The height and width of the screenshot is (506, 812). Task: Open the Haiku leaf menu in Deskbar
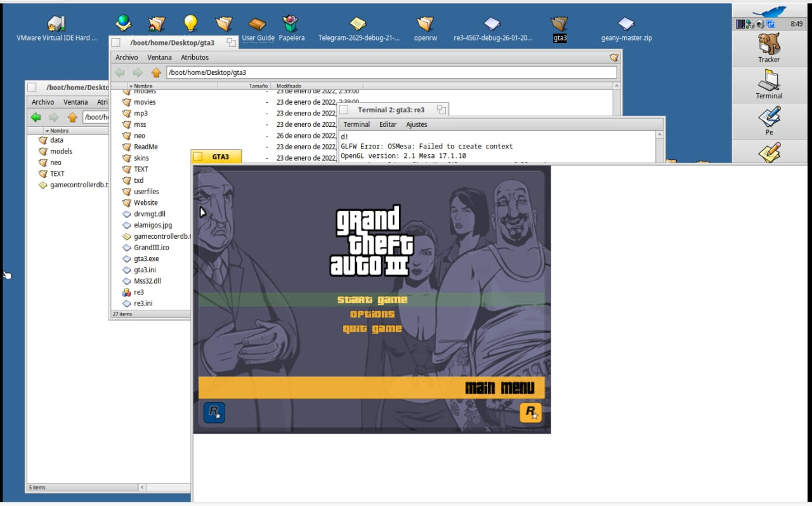[769, 11]
